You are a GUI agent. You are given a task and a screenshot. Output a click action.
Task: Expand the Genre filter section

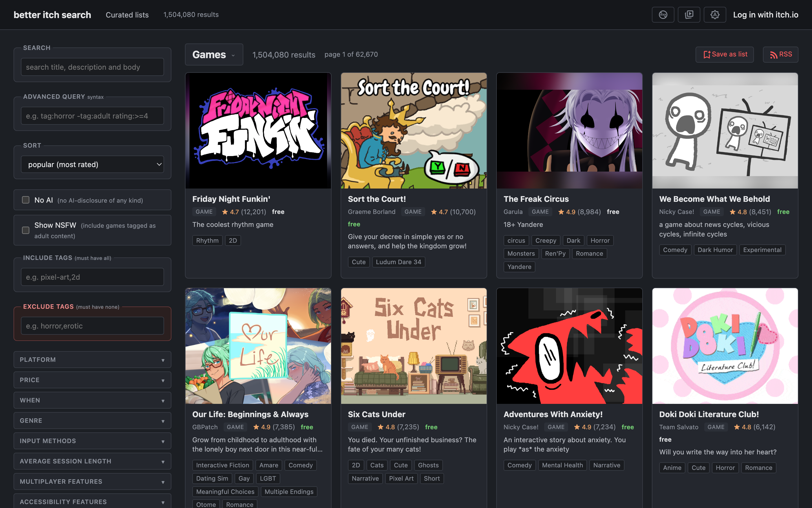pos(92,421)
